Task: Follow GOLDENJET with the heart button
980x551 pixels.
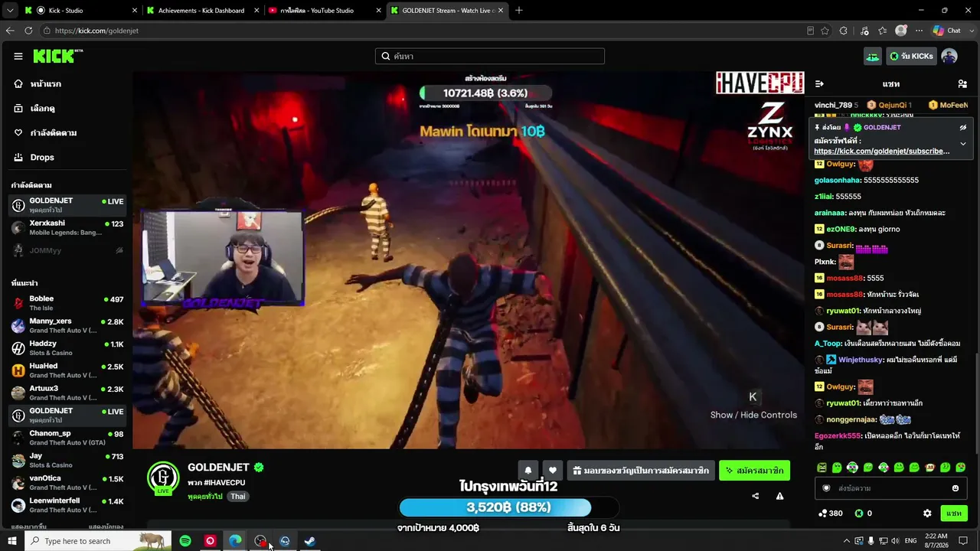Action: point(552,470)
